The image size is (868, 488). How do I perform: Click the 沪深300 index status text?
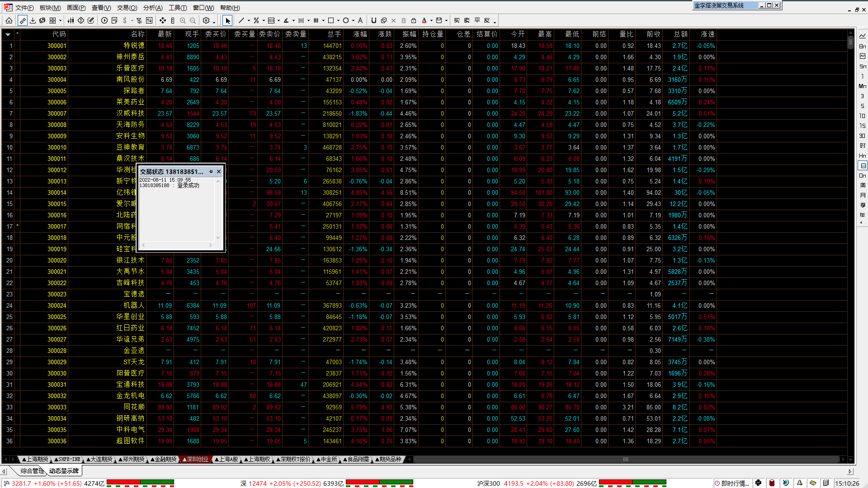(x=537, y=483)
